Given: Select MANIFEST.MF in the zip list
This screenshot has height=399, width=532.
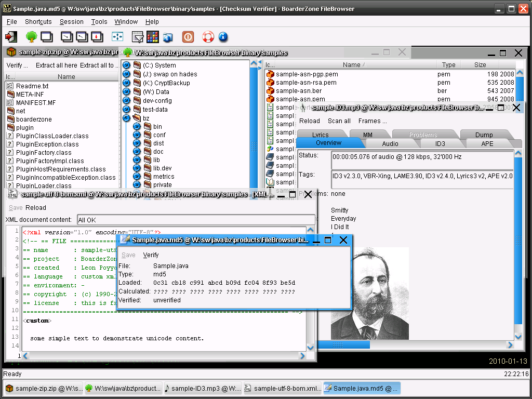Looking at the screenshot, I should [x=36, y=102].
